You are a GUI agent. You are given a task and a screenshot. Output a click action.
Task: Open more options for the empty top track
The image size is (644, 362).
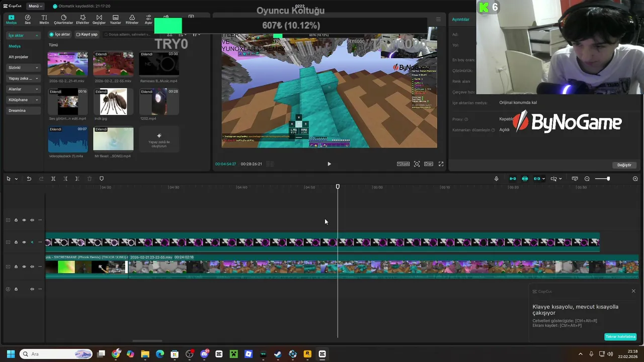pyautogui.click(x=40, y=220)
